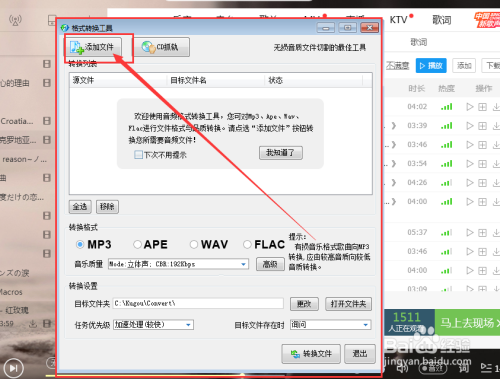Select the MP3 format radio button
The image size is (500, 379).
pos(80,245)
